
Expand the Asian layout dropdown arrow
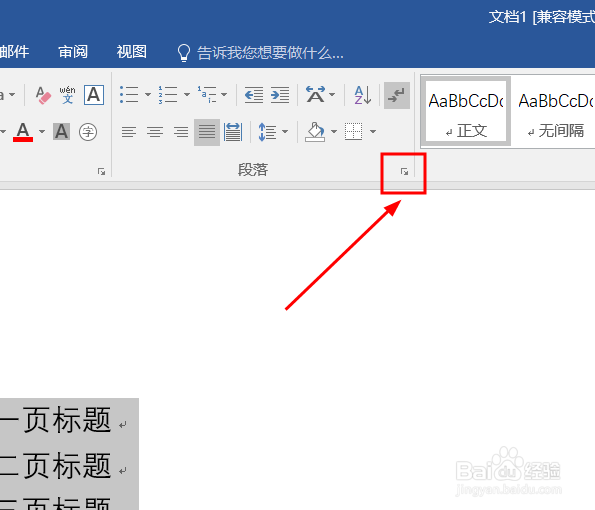point(332,94)
